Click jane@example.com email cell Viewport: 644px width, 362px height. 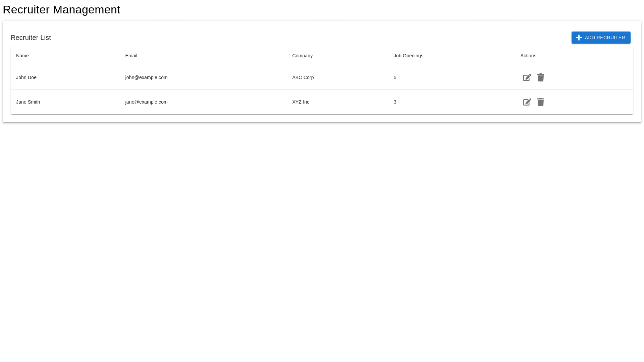(x=146, y=102)
